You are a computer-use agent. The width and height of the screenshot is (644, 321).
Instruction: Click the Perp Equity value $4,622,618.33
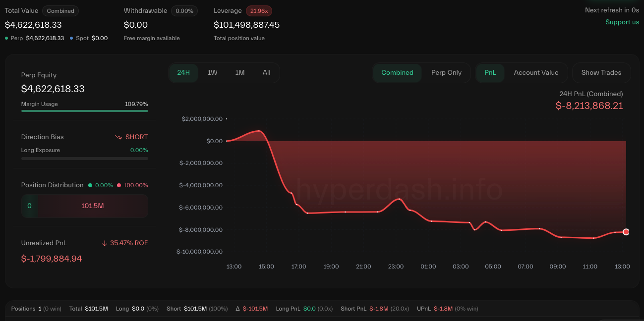pos(53,89)
